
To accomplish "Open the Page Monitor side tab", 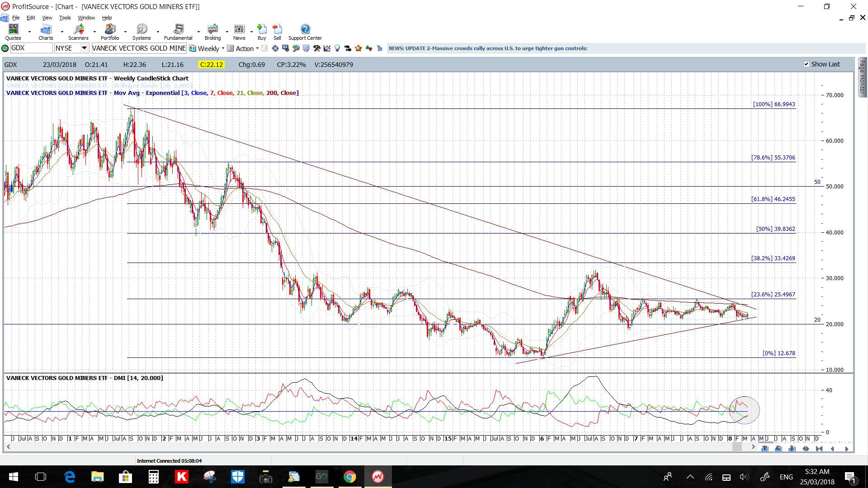I will 862,77.
